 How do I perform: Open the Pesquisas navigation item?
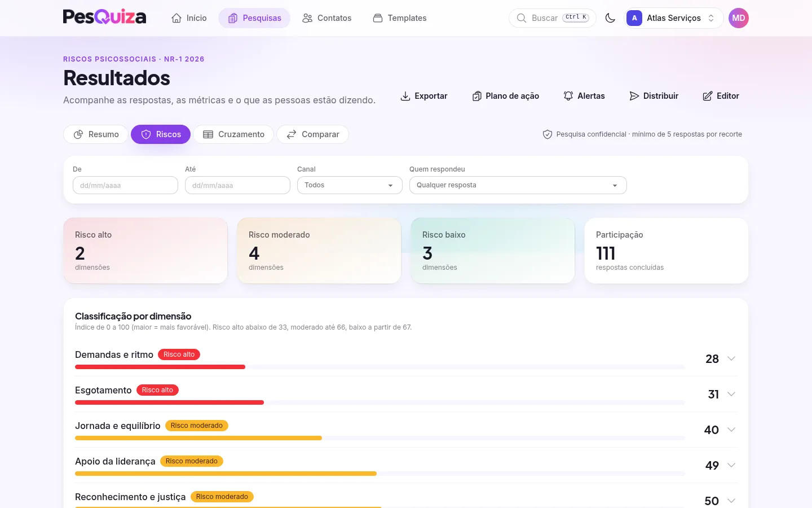pyautogui.click(x=254, y=18)
